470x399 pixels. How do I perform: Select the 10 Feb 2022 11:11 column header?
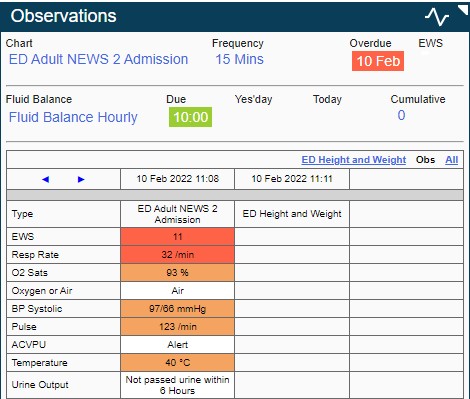pos(292,179)
